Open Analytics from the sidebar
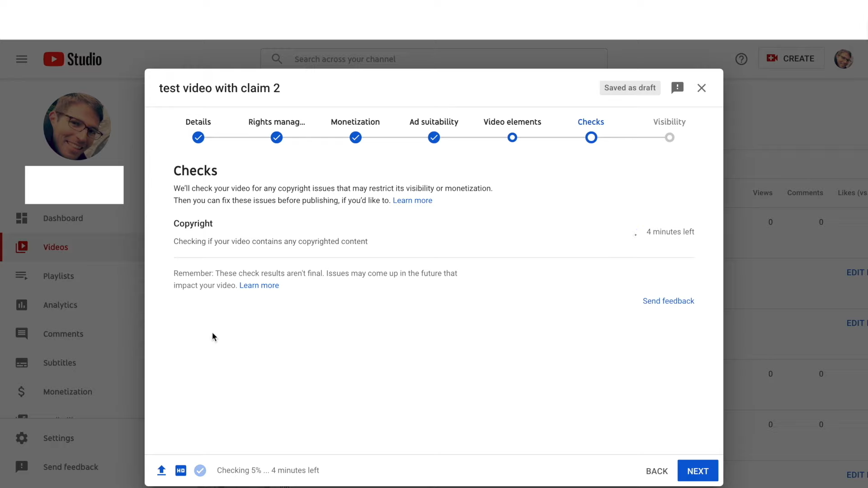Viewport: 868px width, 488px height. tap(60, 305)
